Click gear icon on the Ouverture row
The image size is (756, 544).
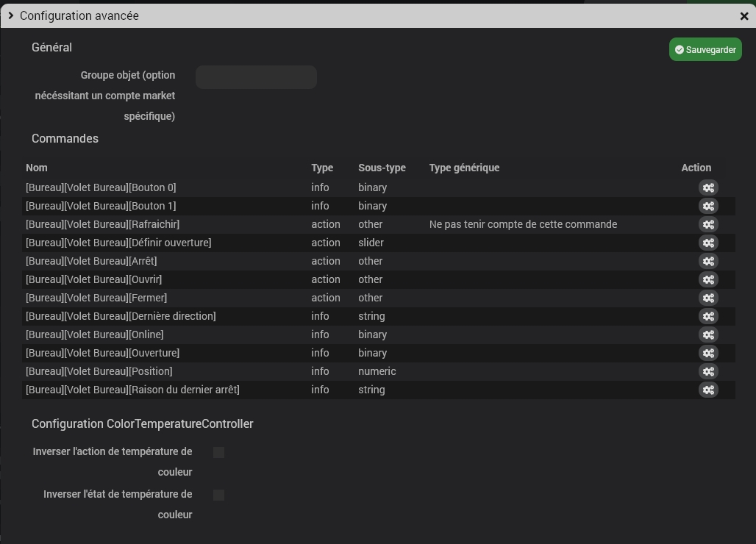click(707, 353)
